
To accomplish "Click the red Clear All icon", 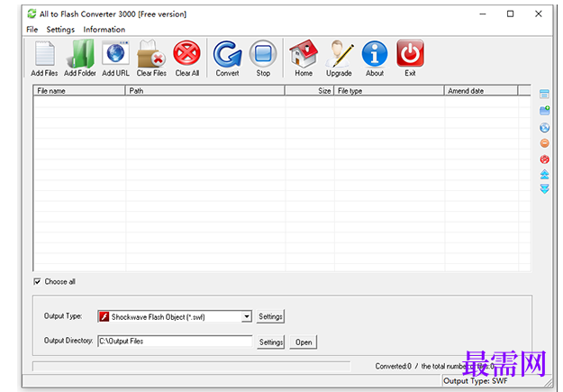I will (187, 53).
